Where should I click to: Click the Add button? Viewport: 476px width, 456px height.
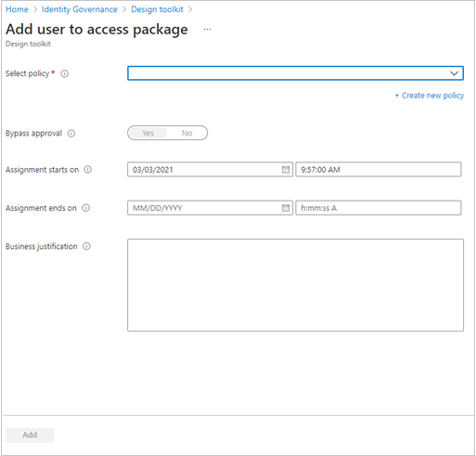click(30, 435)
